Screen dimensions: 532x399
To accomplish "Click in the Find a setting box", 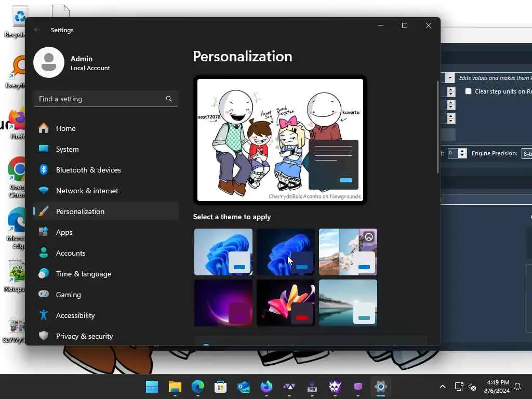I will [x=106, y=99].
